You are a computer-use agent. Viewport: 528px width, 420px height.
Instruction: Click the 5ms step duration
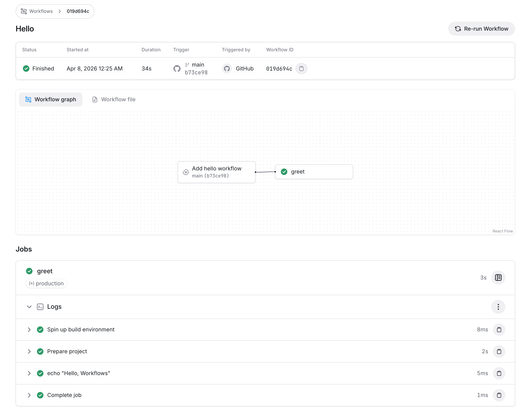[x=483, y=373]
